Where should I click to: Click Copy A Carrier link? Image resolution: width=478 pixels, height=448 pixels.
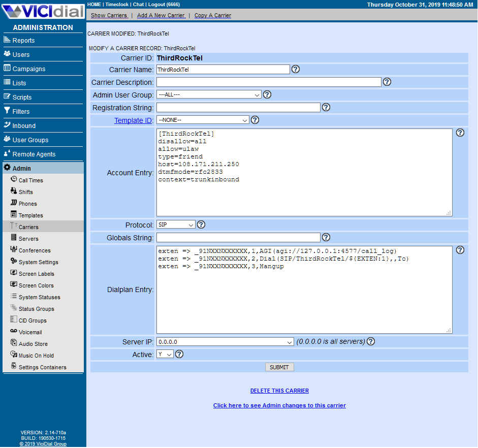[213, 15]
